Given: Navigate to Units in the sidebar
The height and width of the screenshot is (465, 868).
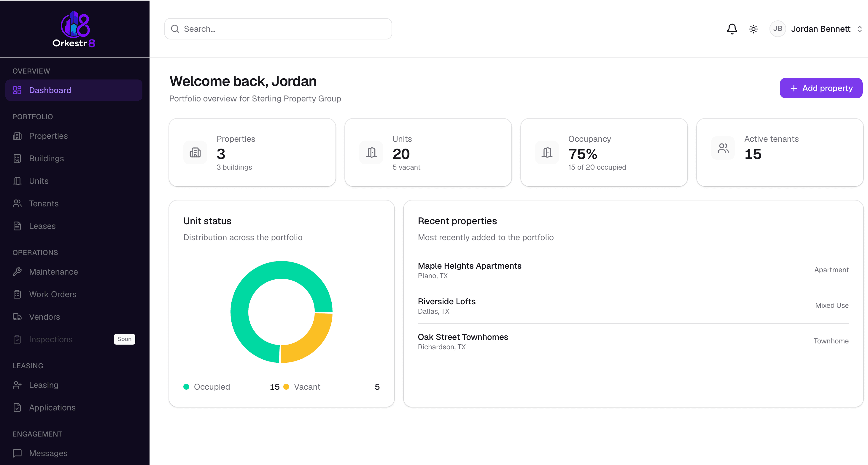Looking at the screenshot, I should 74,181.
